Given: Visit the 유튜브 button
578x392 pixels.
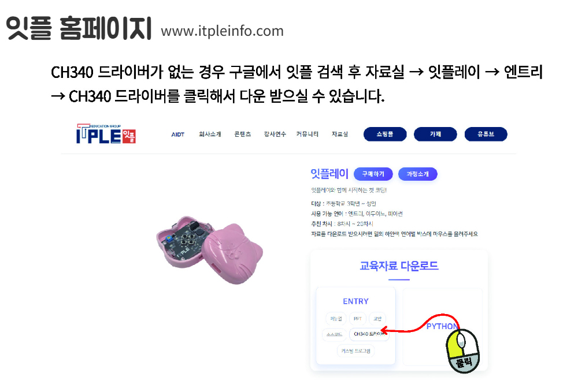Looking at the screenshot, I should [x=486, y=134].
